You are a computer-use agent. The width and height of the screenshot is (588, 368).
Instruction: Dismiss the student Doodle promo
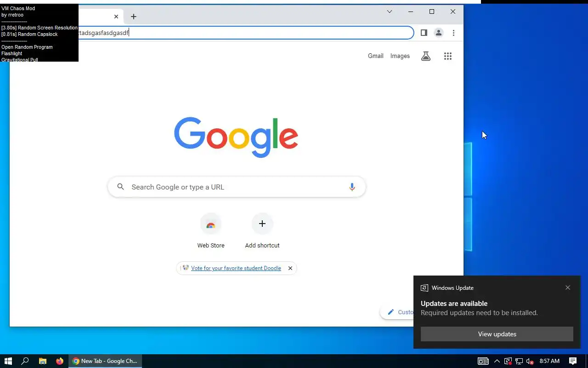[x=290, y=268]
